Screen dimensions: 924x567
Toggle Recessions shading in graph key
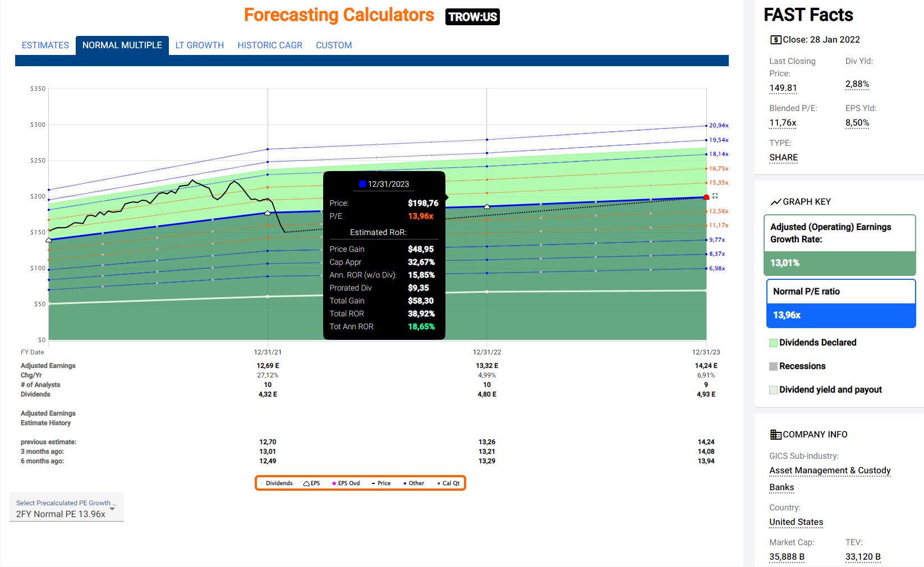point(774,366)
